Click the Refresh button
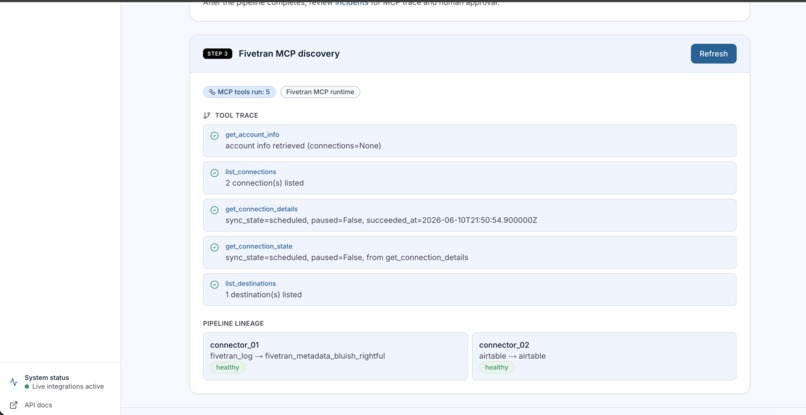806x415 pixels. [x=713, y=53]
